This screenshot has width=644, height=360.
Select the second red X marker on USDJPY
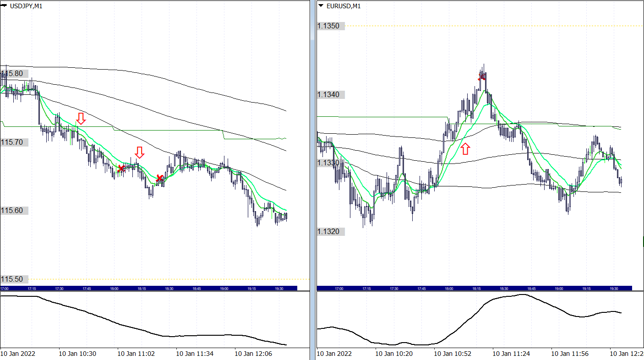tap(159, 178)
